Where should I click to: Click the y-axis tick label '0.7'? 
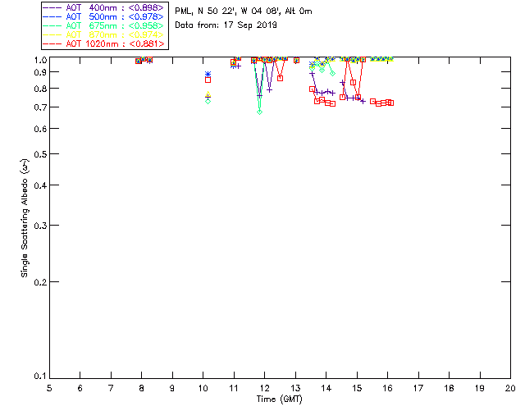[40, 107]
